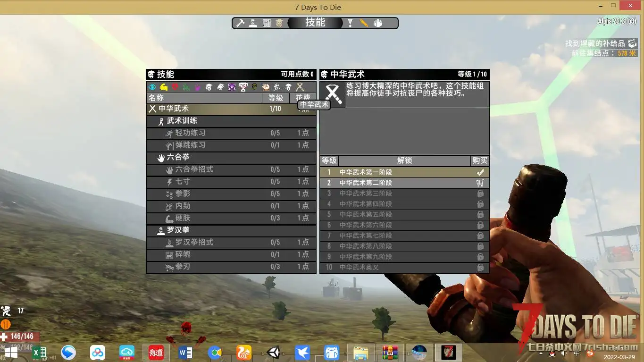Open Unity from the taskbar
Screen dimensions: 644x362
[x=273, y=353]
